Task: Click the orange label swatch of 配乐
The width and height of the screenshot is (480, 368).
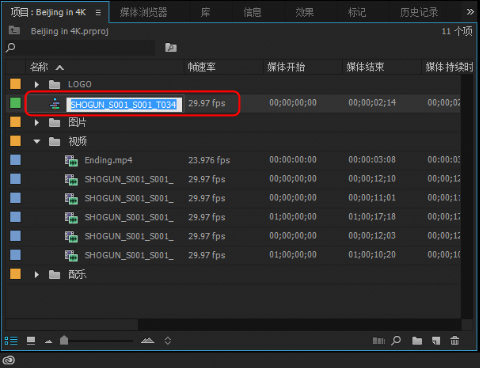Action: tap(15, 274)
